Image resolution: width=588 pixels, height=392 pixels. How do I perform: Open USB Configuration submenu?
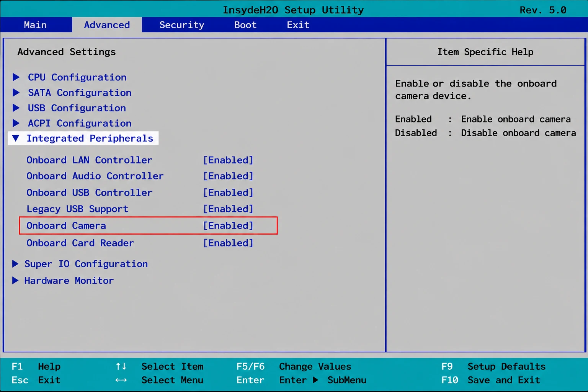coord(77,108)
